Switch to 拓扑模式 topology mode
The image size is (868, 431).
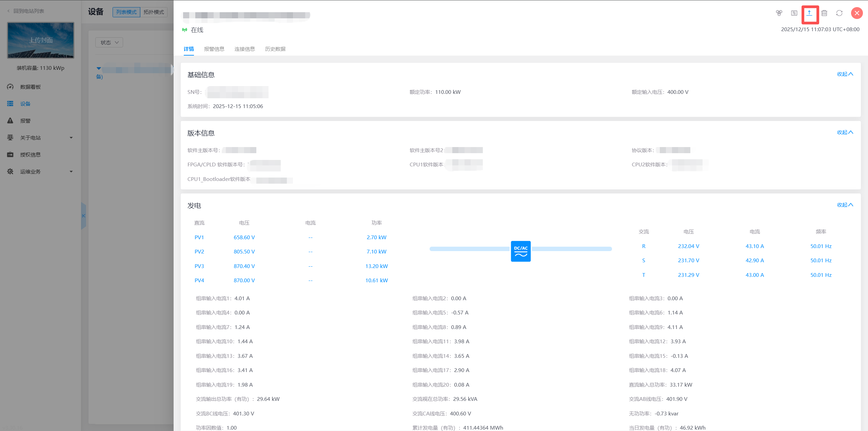click(x=154, y=12)
